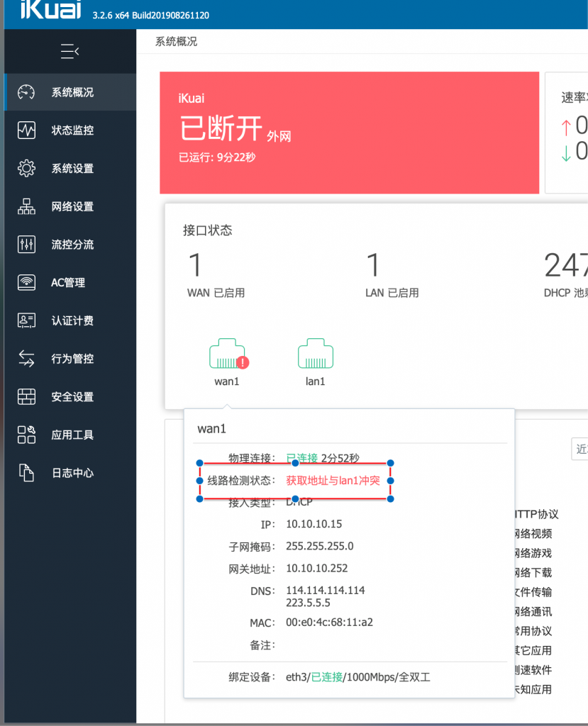Screen dimensions: 588x726
Task: Click the red 已断开 外网 status card
Action: point(350,133)
